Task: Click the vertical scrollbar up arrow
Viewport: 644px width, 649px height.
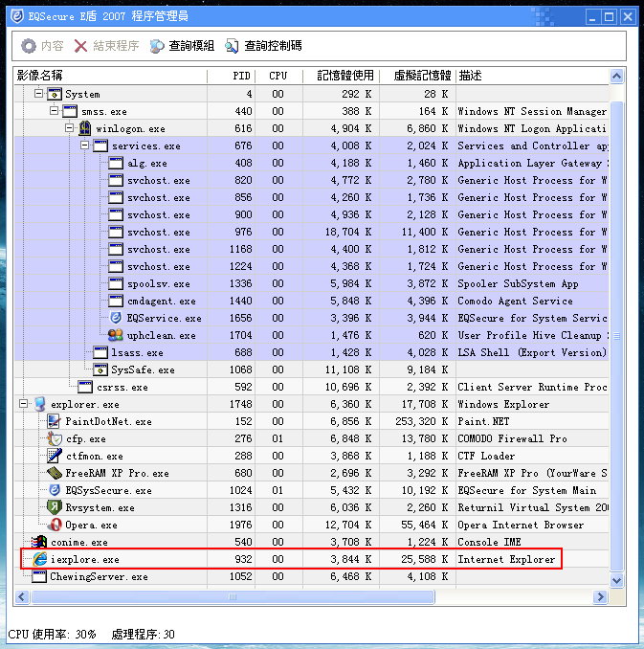Action: pos(616,77)
